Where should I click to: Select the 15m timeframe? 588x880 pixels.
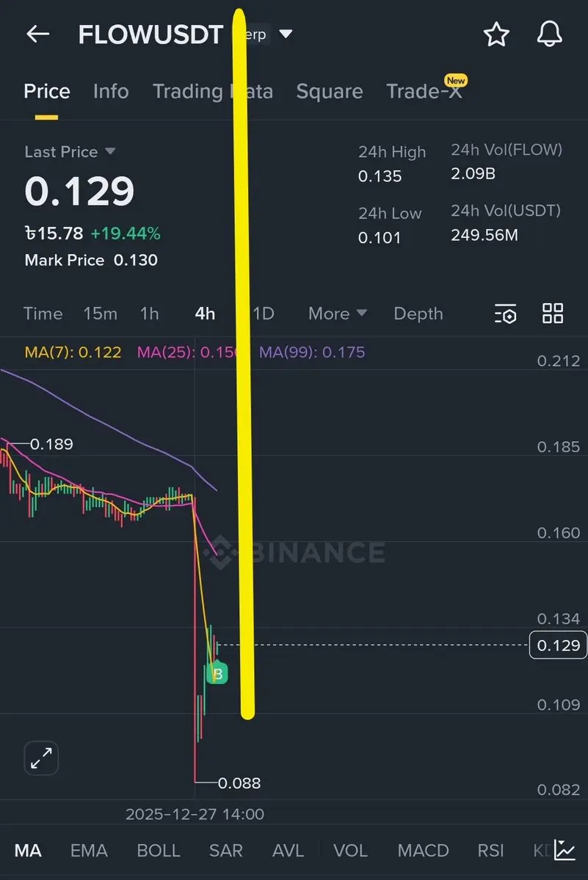coord(101,313)
